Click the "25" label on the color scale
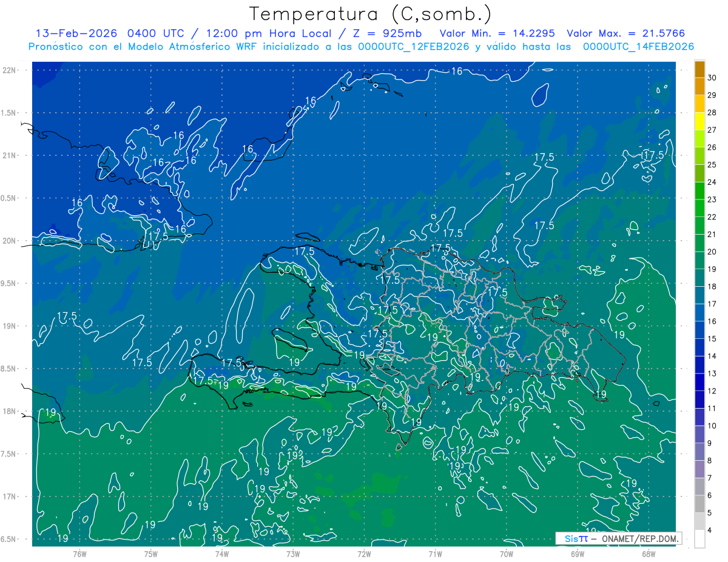Screen dimensions: 728x562 click(x=712, y=165)
